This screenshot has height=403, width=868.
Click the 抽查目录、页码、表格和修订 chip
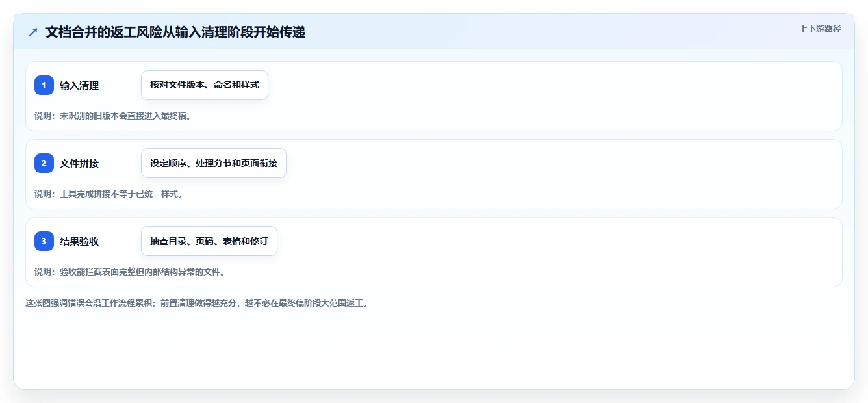tap(209, 241)
